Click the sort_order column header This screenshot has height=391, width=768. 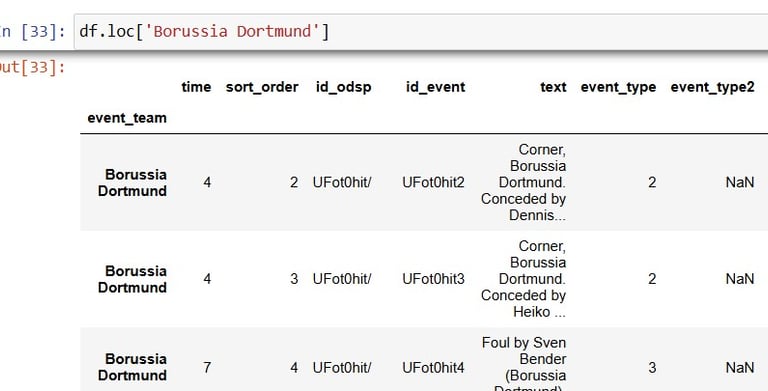click(x=262, y=87)
